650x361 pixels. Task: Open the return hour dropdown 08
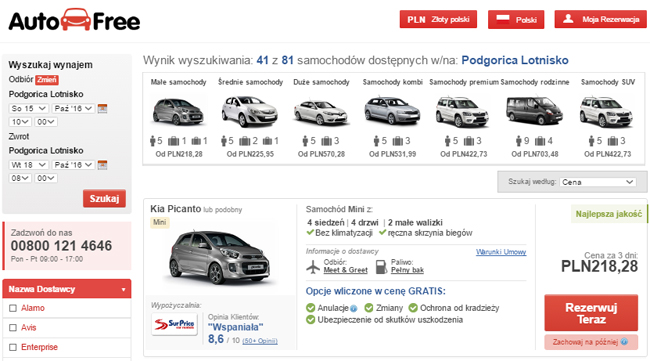20,178
